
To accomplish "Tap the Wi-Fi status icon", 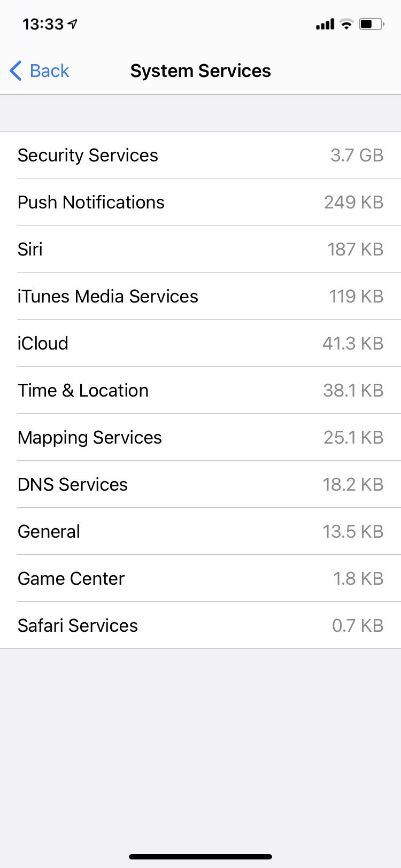I will [346, 24].
